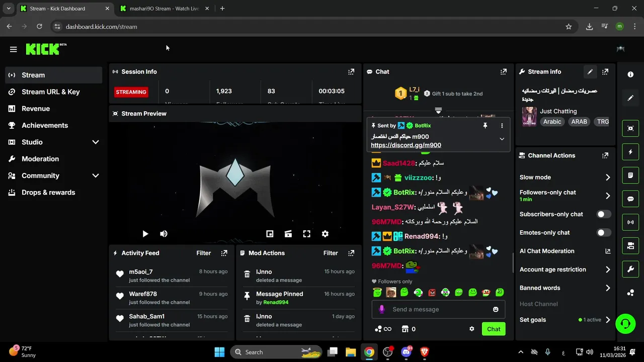Image resolution: width=644 pixels, height=362 pixels.
Task: Toggle Emotes-only chat switch
Action: (604, 233)
